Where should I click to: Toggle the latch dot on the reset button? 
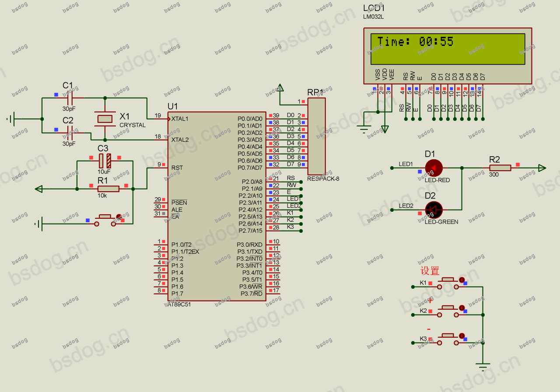[119, 216]
